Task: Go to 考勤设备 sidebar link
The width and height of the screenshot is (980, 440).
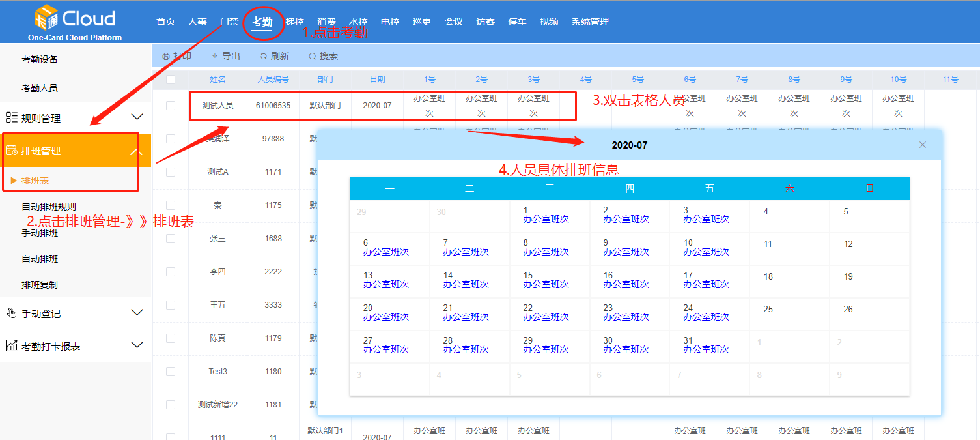Action: click(40, 59)
